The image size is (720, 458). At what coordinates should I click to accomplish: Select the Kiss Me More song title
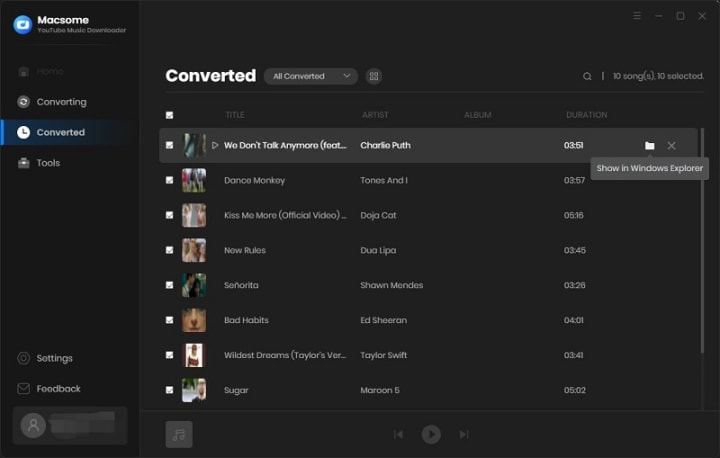coord(285,215)
